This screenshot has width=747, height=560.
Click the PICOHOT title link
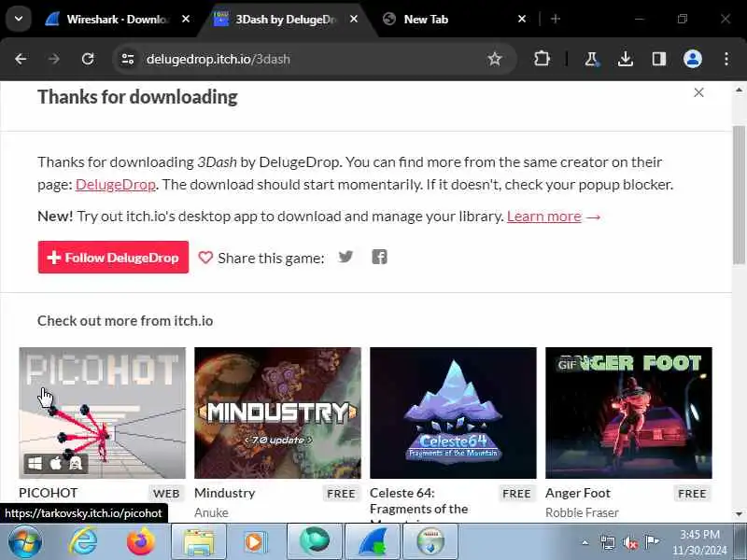tap(49, 493)
